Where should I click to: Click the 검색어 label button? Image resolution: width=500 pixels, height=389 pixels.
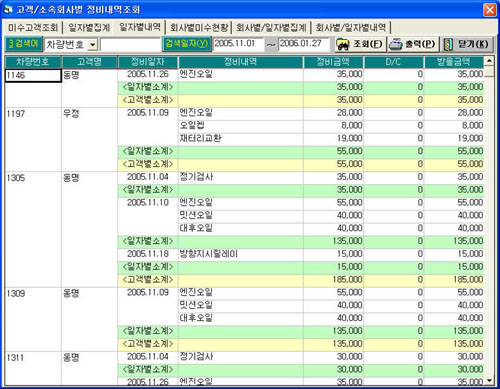click(23, 44)
